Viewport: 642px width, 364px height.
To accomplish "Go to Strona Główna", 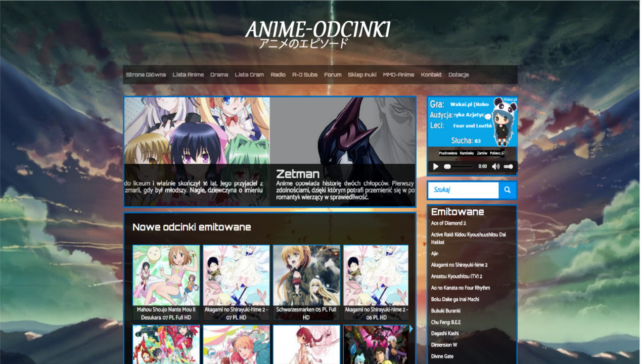I will tap(146, 75).
